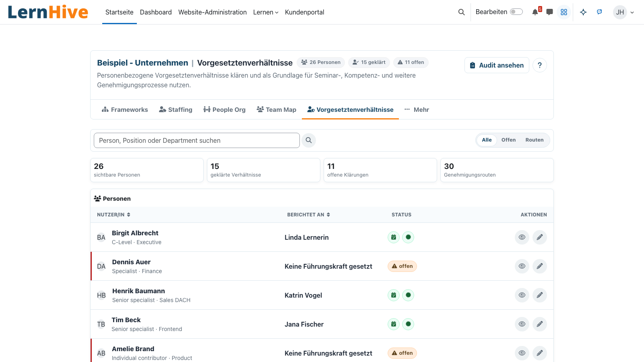The width and height of the screenshot is (644, 362).
Task: Click the offen status badge for Dennis Auer
Action: click(x=402, y=266)
